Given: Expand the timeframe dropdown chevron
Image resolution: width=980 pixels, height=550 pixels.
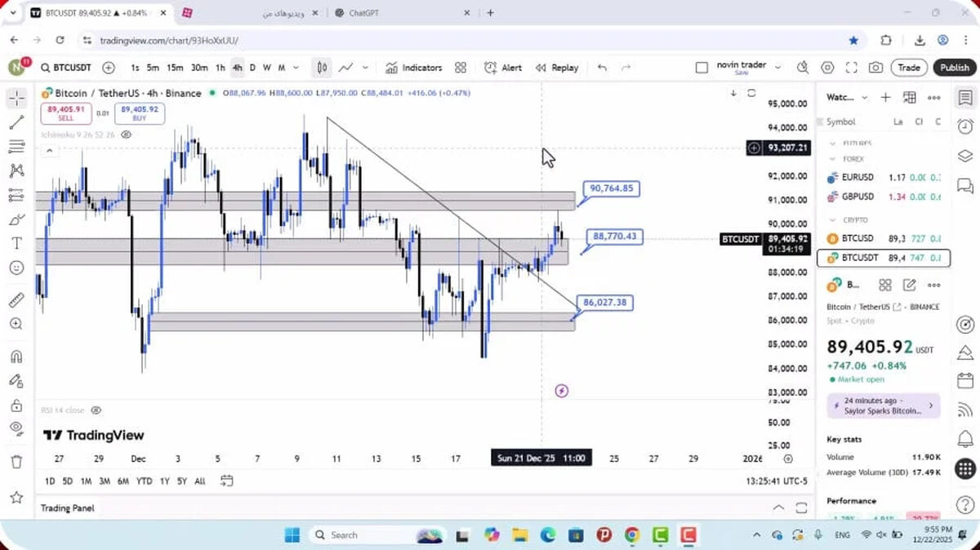Looking at the screenshot, I should coord(296,68).
